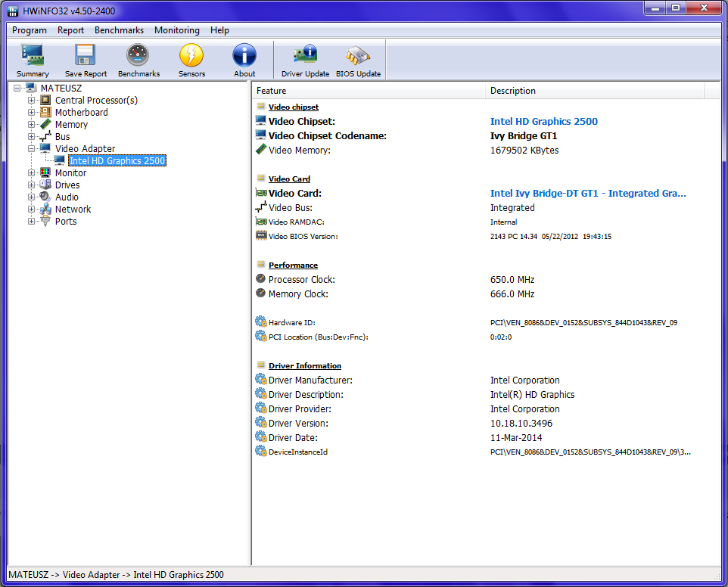Screen dimensions: 728x587
Task: Select Intel HD Graphics 2500 tree item
Action: pyautogui.click(x=117, y=160)
